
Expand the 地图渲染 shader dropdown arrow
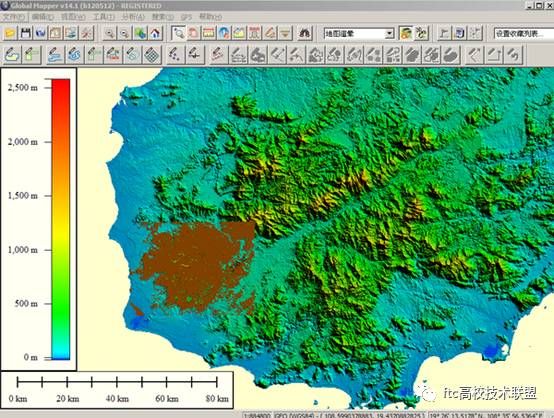pyautogui.click(x=389, y=34)
